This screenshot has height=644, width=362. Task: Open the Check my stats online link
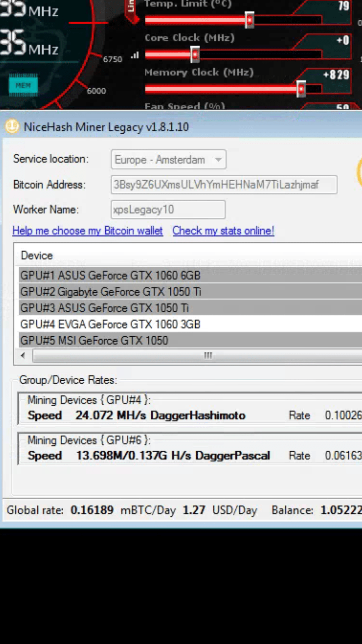pos(223,231)
